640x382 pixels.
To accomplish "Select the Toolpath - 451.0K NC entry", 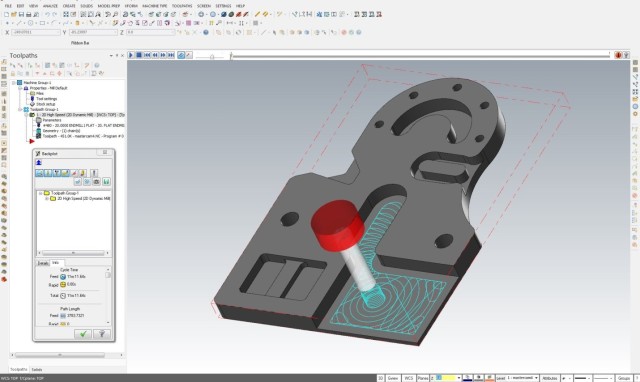I will (x=83, y=136).
